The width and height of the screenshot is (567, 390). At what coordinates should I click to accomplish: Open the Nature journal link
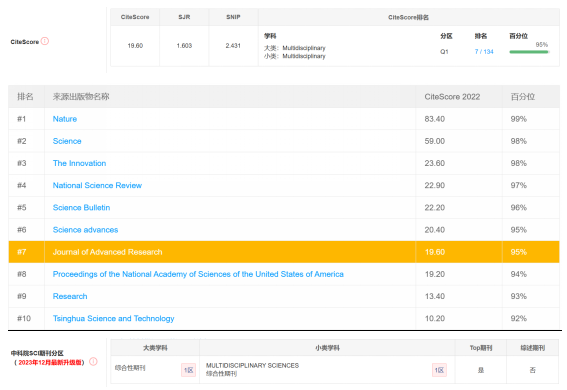coord(65,119)
